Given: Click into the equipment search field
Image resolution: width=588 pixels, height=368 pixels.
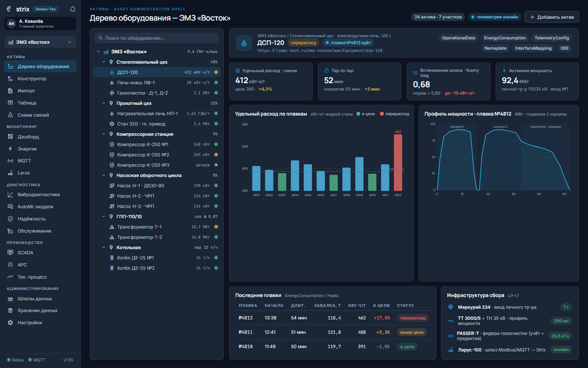Looking at the screenshot, I should (157, 38).
